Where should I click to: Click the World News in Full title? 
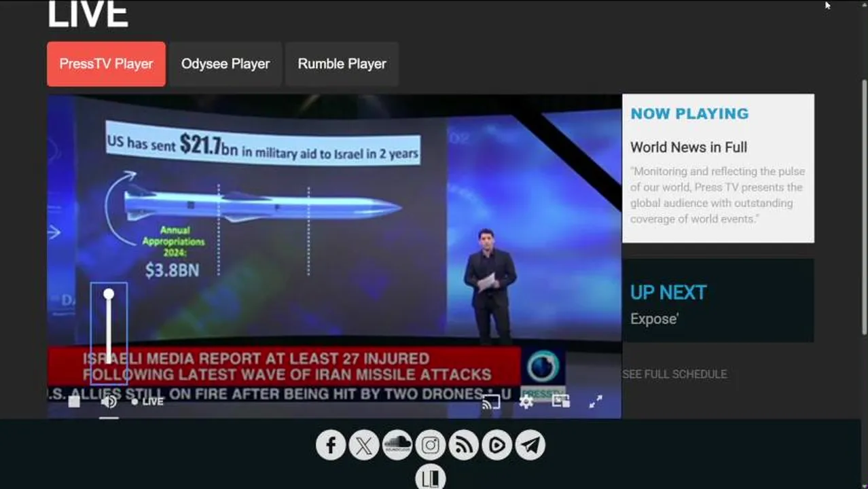(x=689, y=147)
